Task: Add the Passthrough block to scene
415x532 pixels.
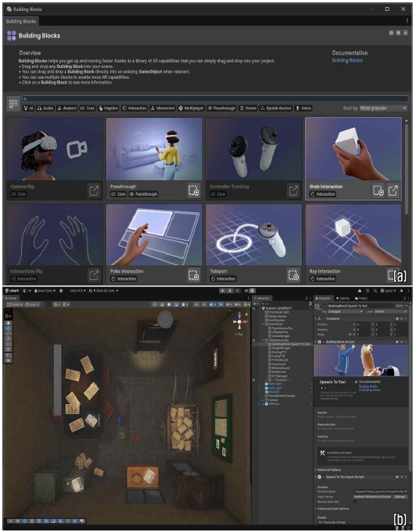Action: [x=193, y=190]
